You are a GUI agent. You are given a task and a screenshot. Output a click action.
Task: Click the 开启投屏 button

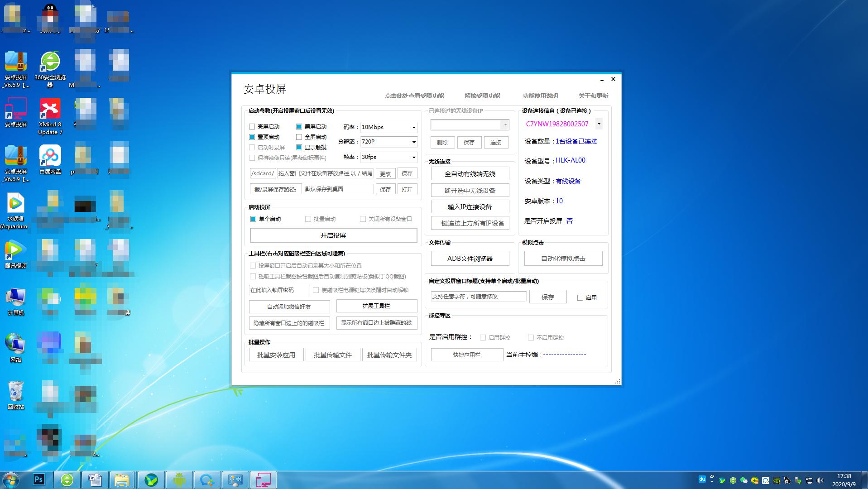334,235
